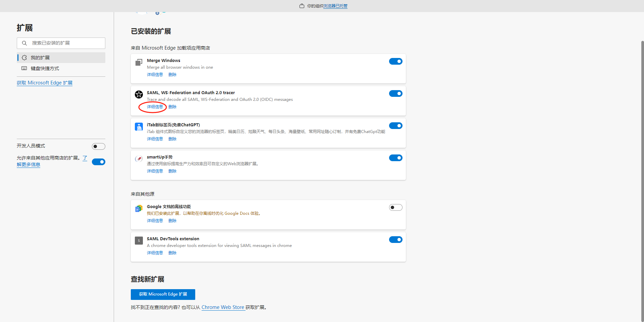
Task: Click the briefcase managed-browser icon
Action: [302, 6]
